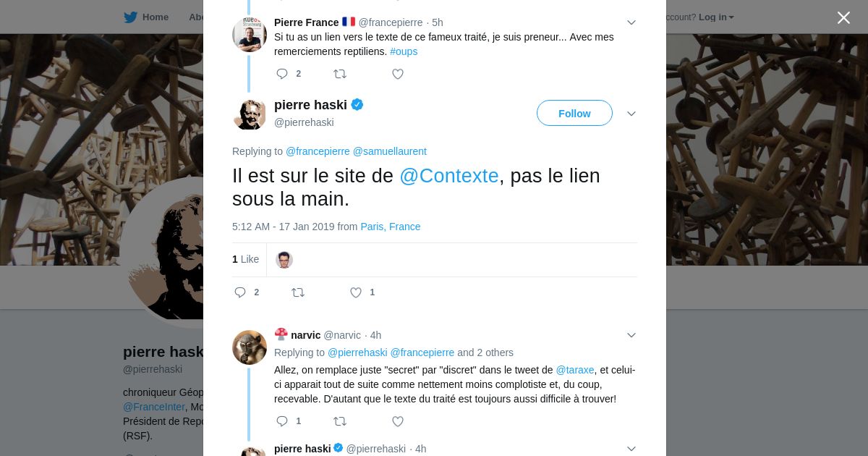Screen dimensions: 868x456
Task: Open more options on narvic's tweet
Action: coord(631,335)
